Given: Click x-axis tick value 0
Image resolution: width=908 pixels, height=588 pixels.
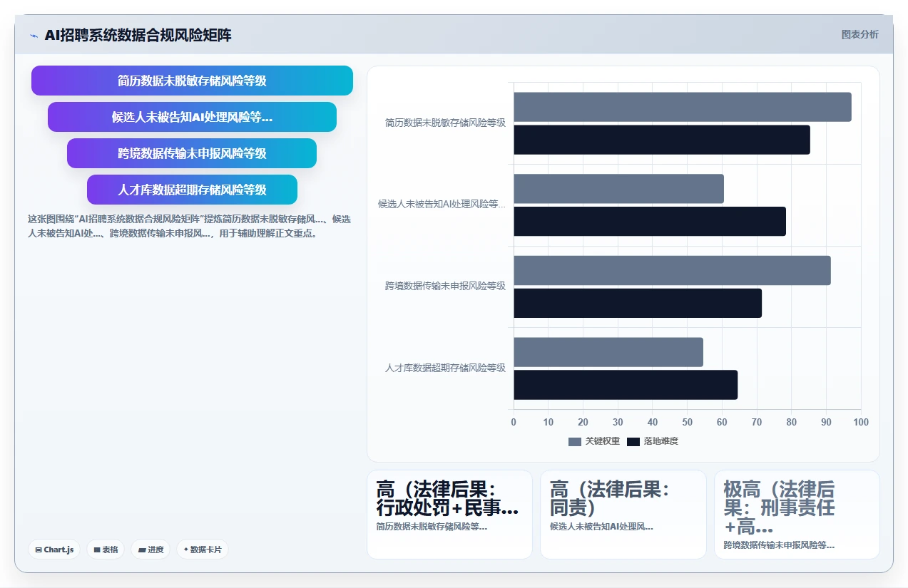Looking at the screenshot, I should point(514,422).
